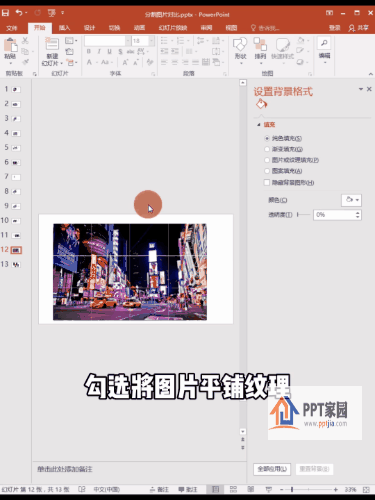Collapse the Fill section triangle
The image size is (375, 500).
click(258, 125)
